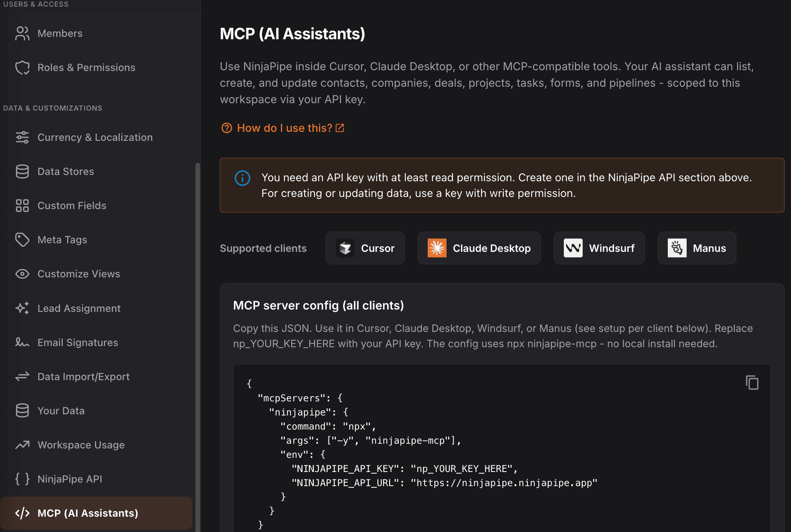
Task: Click the Workspace Usage trend icon
Action: coord(22,445)
